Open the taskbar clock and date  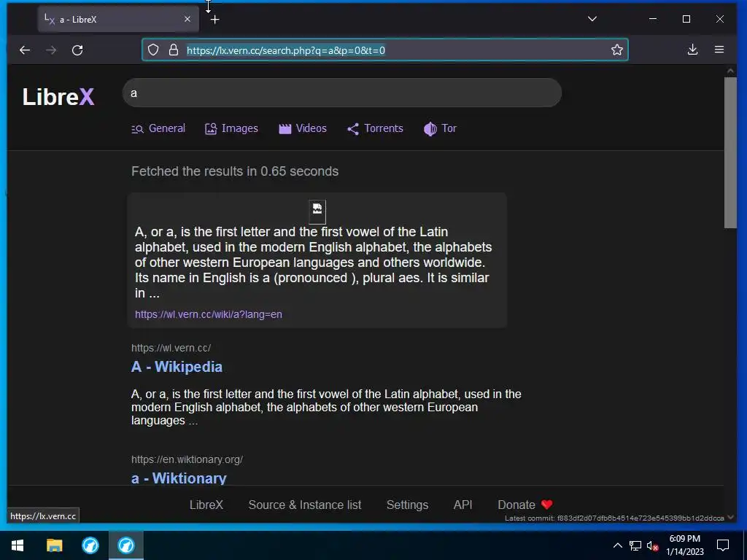684,545
